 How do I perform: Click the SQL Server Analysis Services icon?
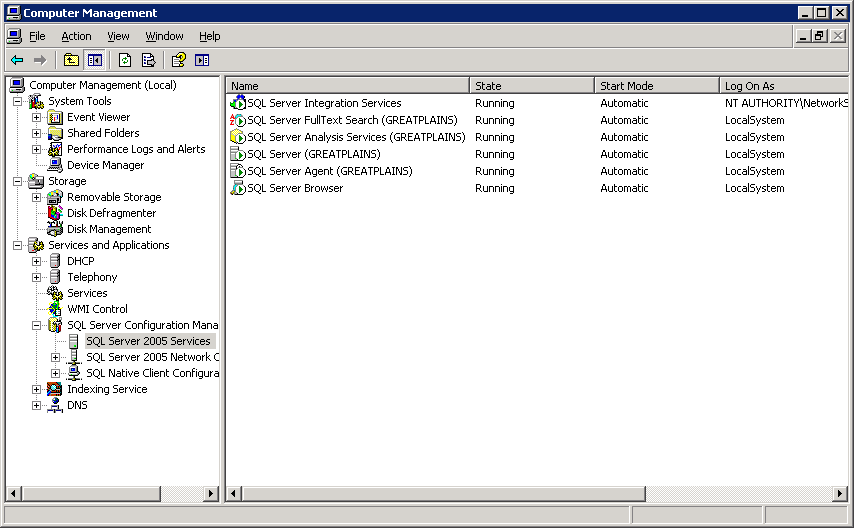point(238,137)
